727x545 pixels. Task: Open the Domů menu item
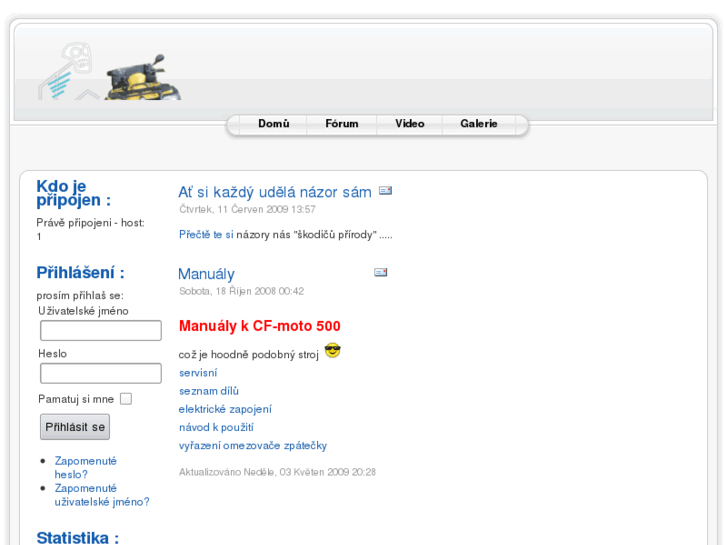point(274,123)
